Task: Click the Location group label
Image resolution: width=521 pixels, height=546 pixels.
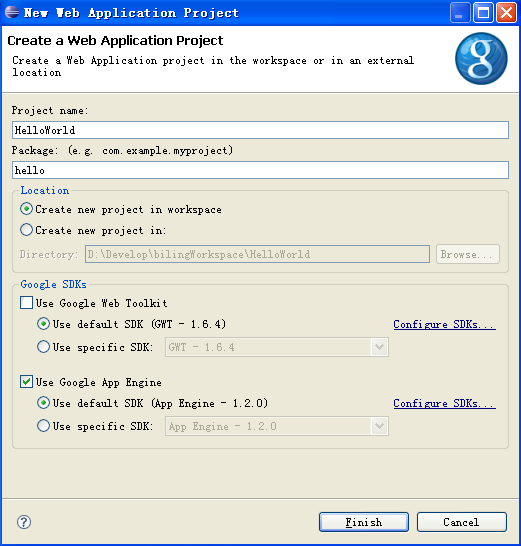Action: point(45,190)
